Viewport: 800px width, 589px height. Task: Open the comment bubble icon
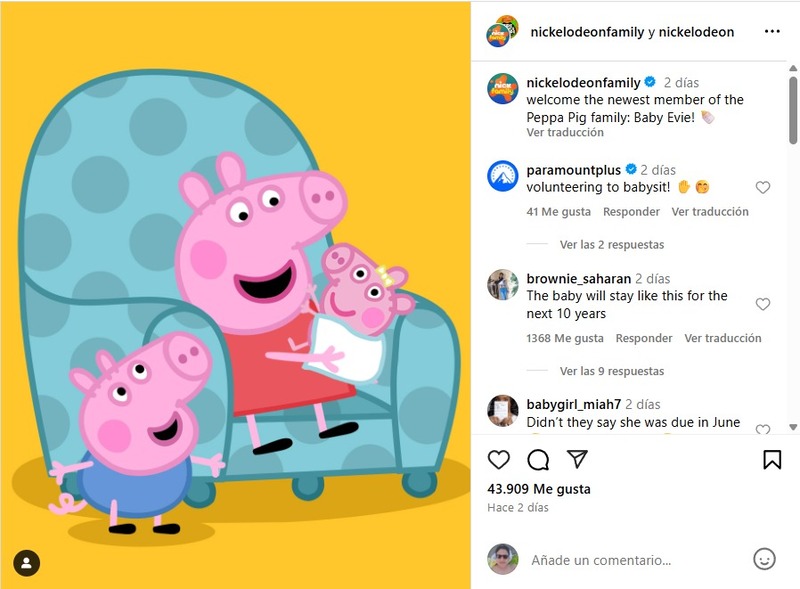(538, 459)
